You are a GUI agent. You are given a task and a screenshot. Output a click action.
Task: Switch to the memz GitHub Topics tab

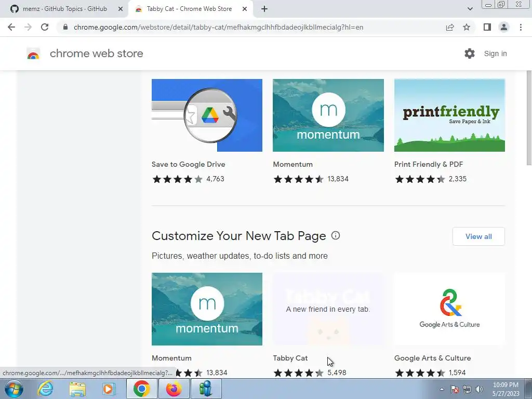coord(64,9)
